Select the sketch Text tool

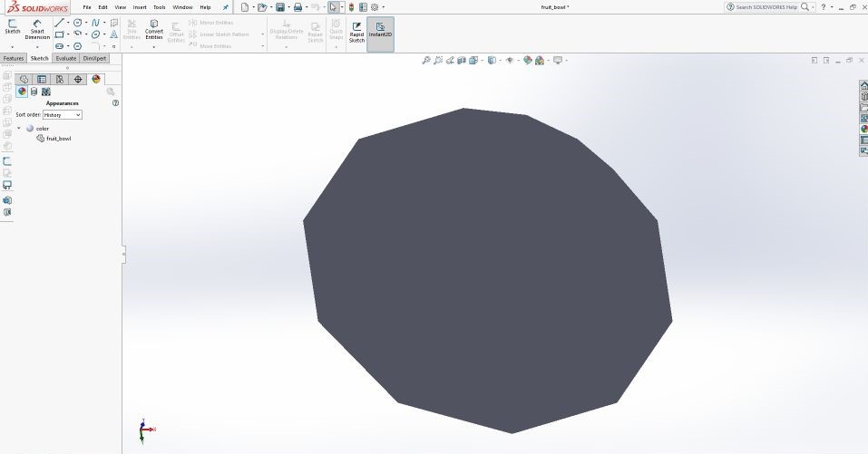[113, 34]
